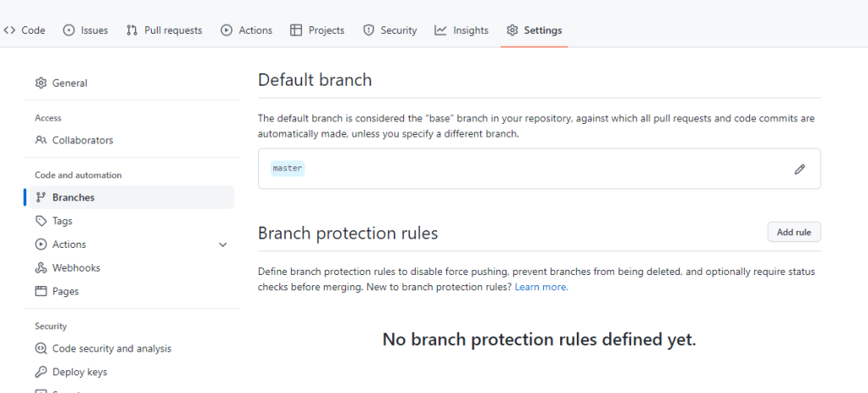Click the pencil icon to edit default branch

pos(799,169)
